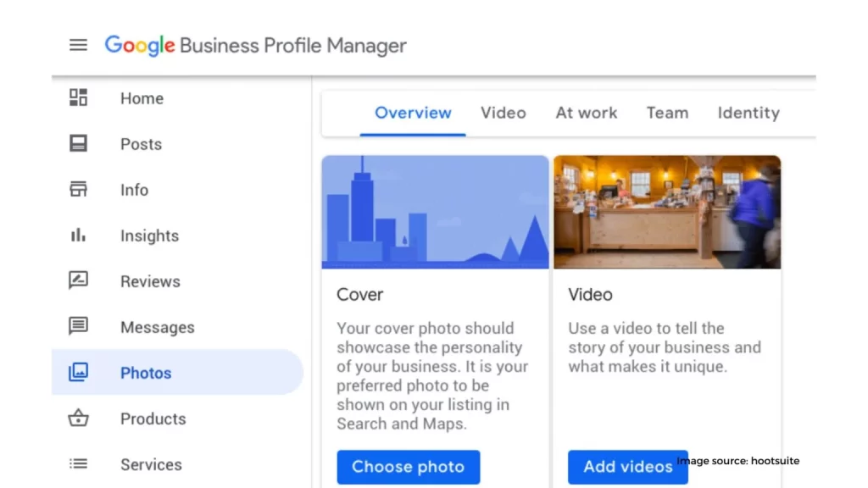Open Reviews from the sidebar

pos(150,281)
